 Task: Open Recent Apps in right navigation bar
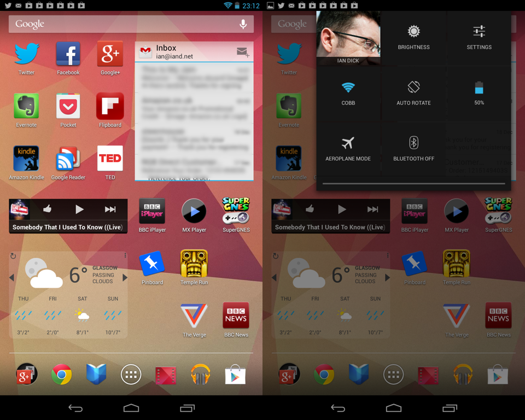pyautogui.click(x=450, y=408)
